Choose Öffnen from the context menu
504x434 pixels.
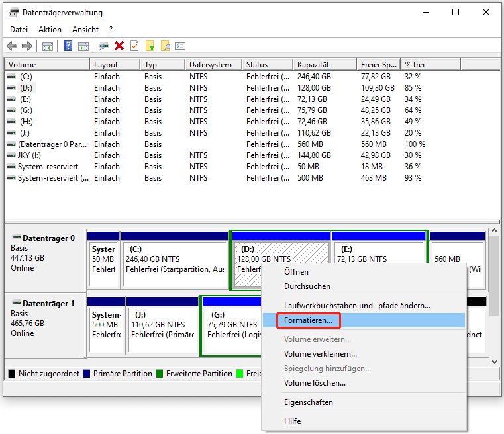(x=364, y=271)
